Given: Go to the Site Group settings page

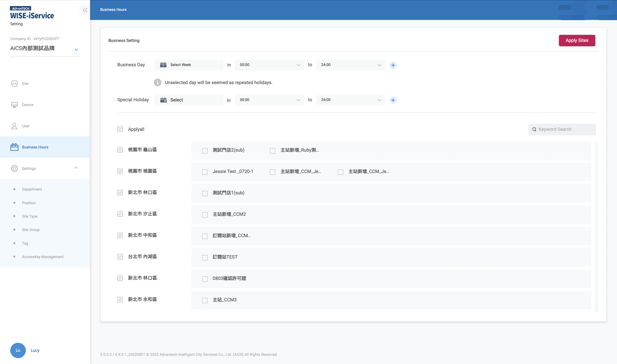Looking at the screenshot, I should pyautogui.click(x=30, y=230).
